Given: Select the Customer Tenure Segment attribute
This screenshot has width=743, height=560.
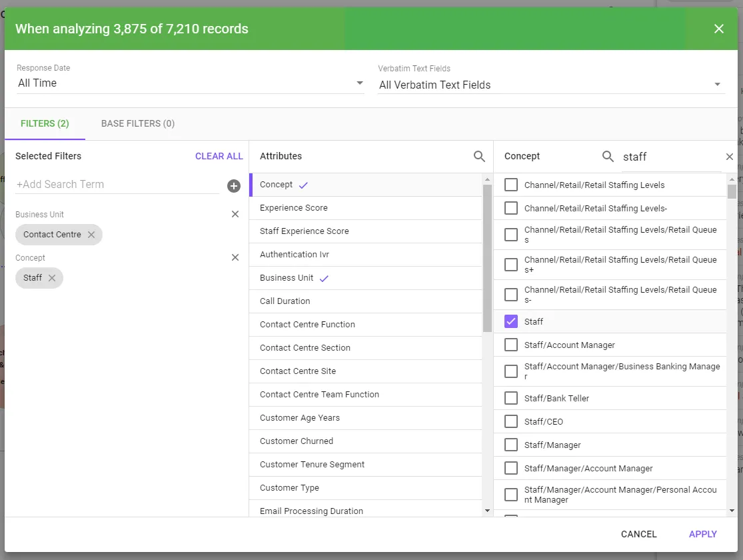Looking at the screenshot, I should pyautogui.click(x=365, y=465).
